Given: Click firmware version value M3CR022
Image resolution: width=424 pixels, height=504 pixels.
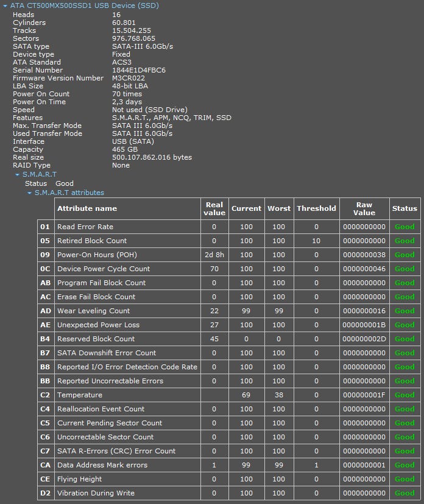Looking at the screenshot, I should click(x=129, y=78).
